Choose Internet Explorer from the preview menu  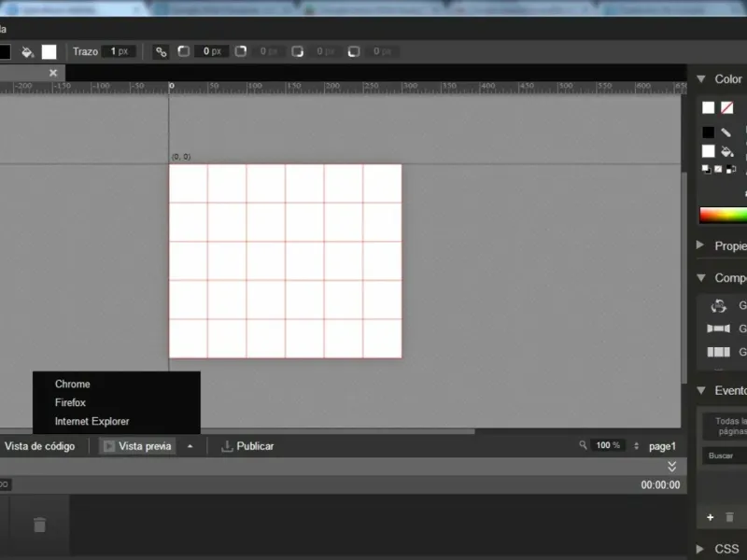(92, 422)
